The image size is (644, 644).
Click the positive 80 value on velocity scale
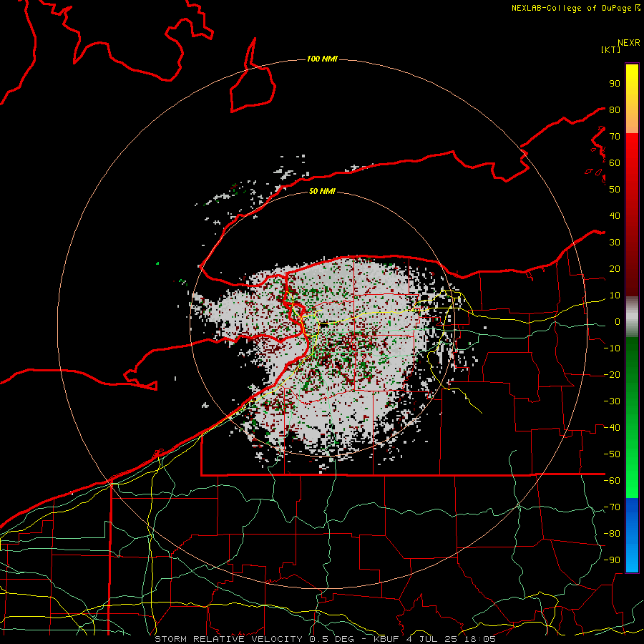(x=615, y=110)
